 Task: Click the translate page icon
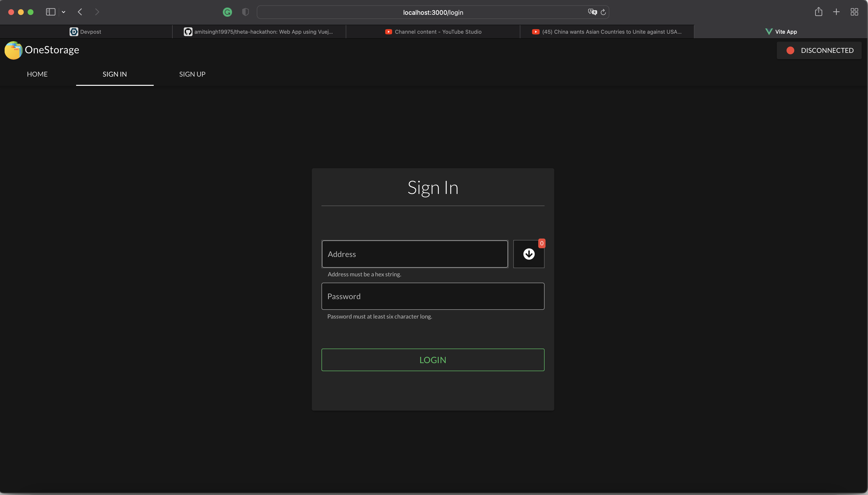pyautogui.click(x=592, y=12)
